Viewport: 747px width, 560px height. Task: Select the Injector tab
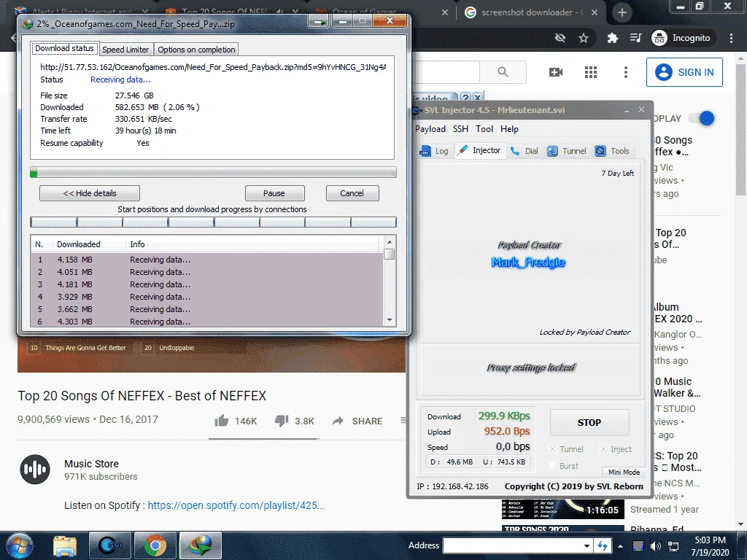pyautogui.click(x=479, y=150)
